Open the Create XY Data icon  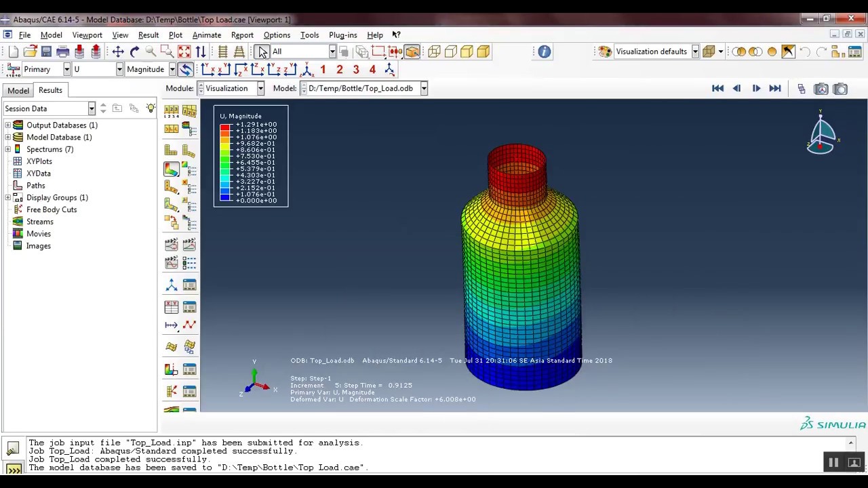(x=171, y=307)
